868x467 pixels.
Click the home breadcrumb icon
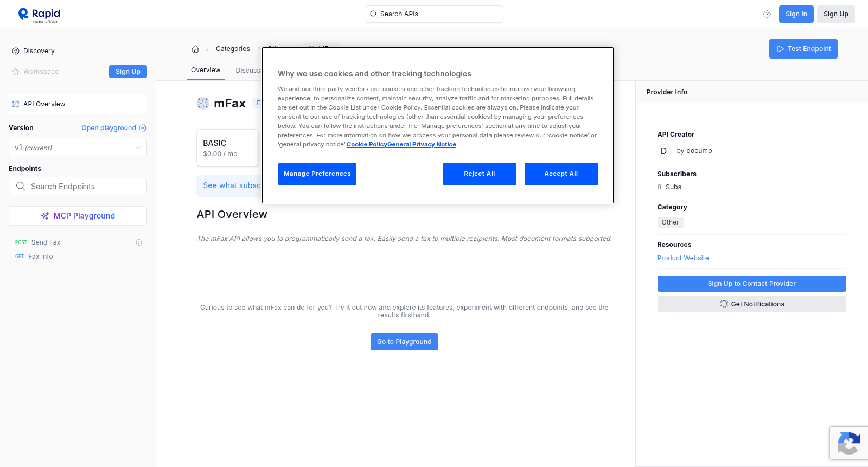pos(195,49)
